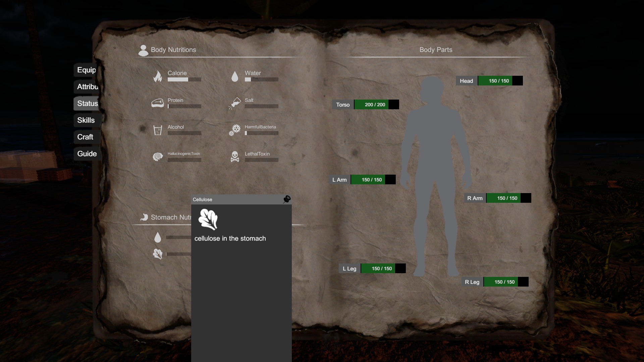This screenshot has width=644, height=362.
Task: Click the Water droplet icon in Body Nutritions
Action: [x=235, y=76]
